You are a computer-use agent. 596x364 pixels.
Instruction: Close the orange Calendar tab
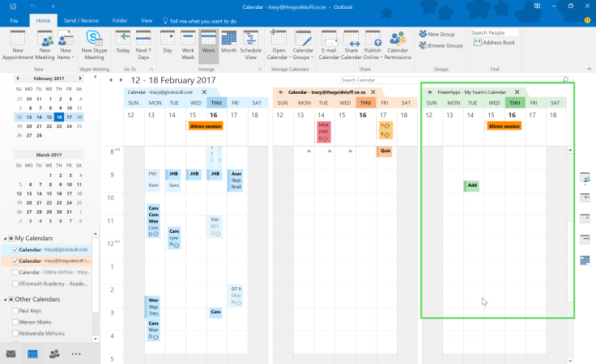tap(372, 92)
